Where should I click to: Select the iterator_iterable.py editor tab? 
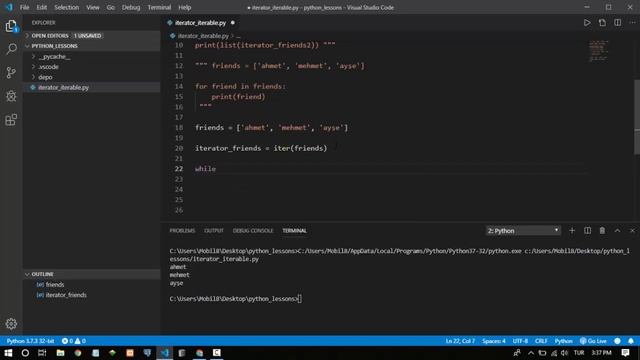201,23
